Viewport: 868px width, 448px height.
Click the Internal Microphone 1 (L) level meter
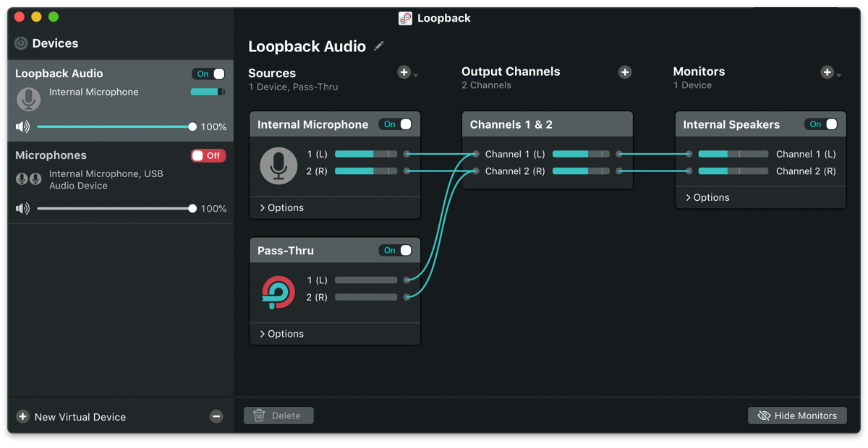[x=366, y=154]
